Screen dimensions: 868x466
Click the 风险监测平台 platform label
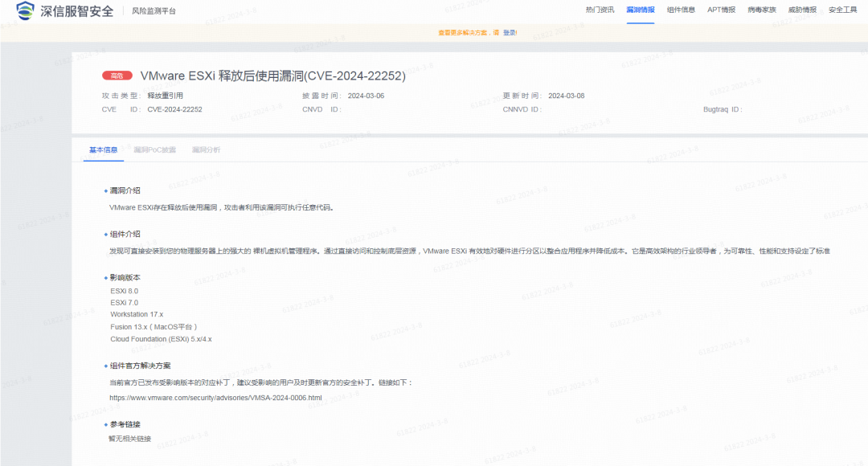[x=154, y=11]
